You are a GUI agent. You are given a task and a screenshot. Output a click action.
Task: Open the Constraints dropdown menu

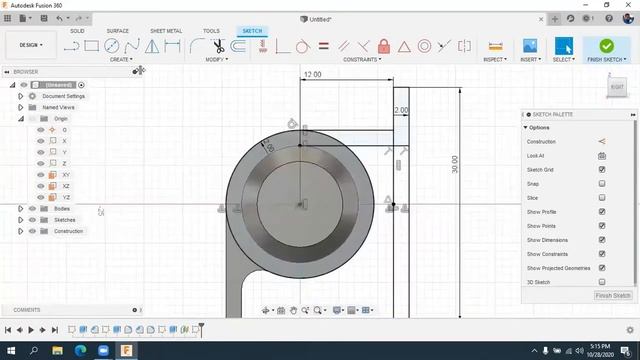pos(362,60)
